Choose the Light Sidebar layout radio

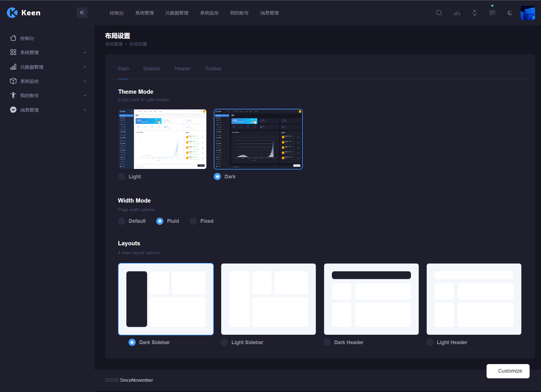pos(224,342)
